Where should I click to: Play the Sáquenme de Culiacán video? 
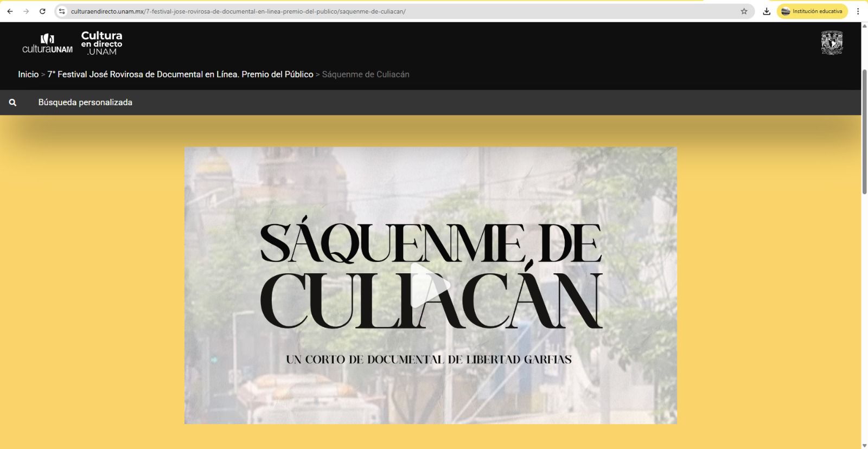pos(430,285)
